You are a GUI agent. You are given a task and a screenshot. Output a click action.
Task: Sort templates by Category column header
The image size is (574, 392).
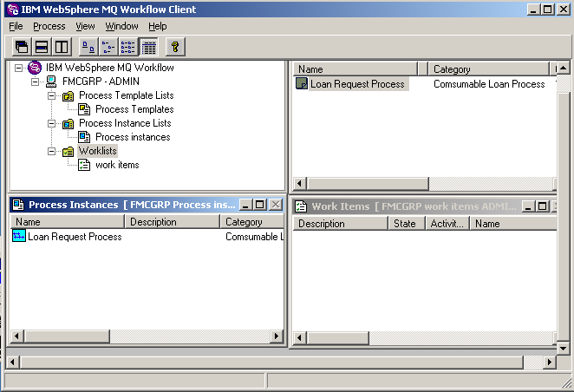click(489, 69)
